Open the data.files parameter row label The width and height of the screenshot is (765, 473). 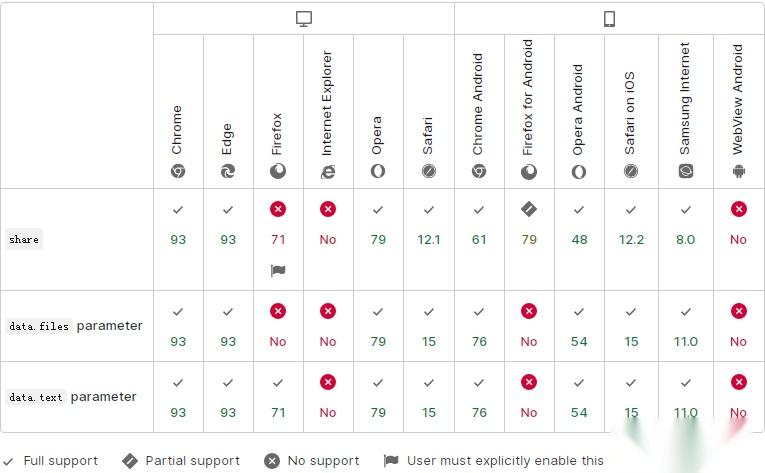click(76, 326)
